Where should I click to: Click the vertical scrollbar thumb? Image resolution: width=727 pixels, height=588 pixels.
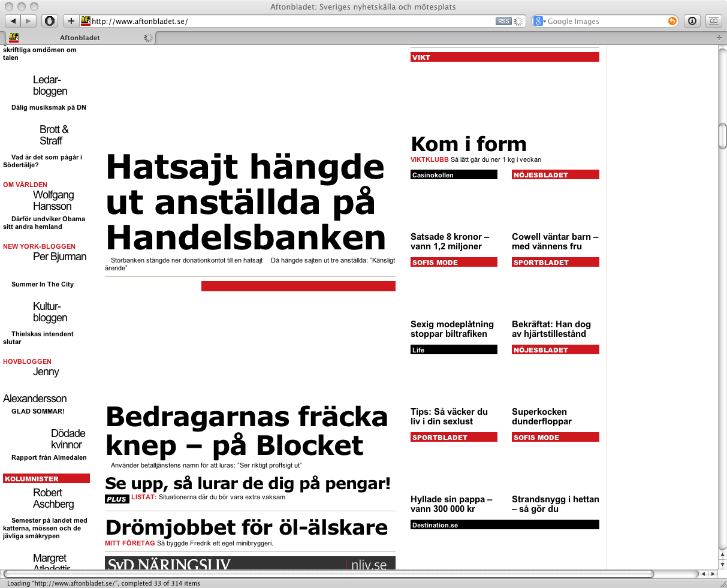(722, 136)
